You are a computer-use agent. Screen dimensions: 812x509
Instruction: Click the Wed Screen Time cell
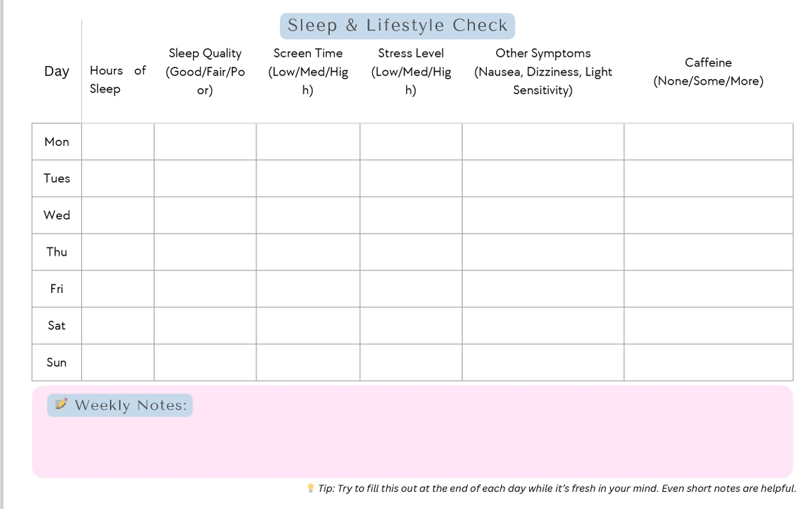308,215
